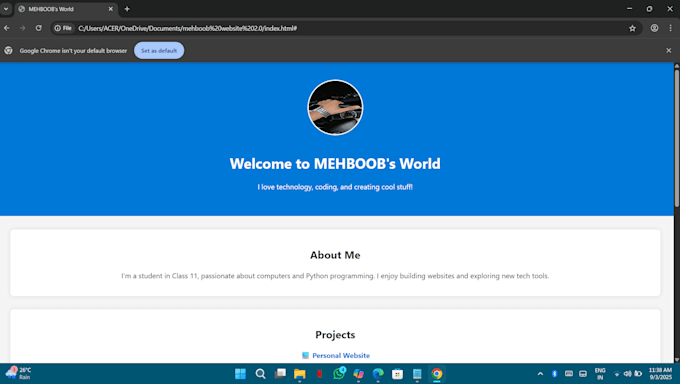Select the MEHBOOB's World tab

(x=66, y=9)
